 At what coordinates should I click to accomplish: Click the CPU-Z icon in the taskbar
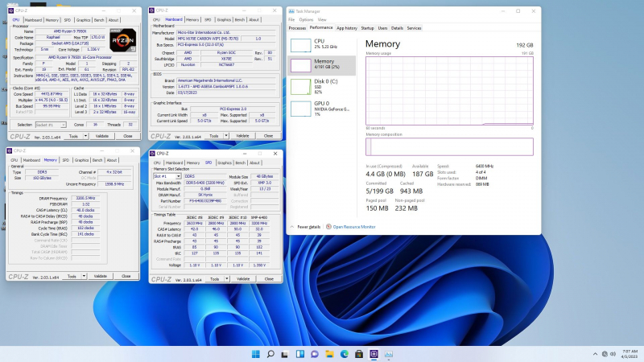373,354
